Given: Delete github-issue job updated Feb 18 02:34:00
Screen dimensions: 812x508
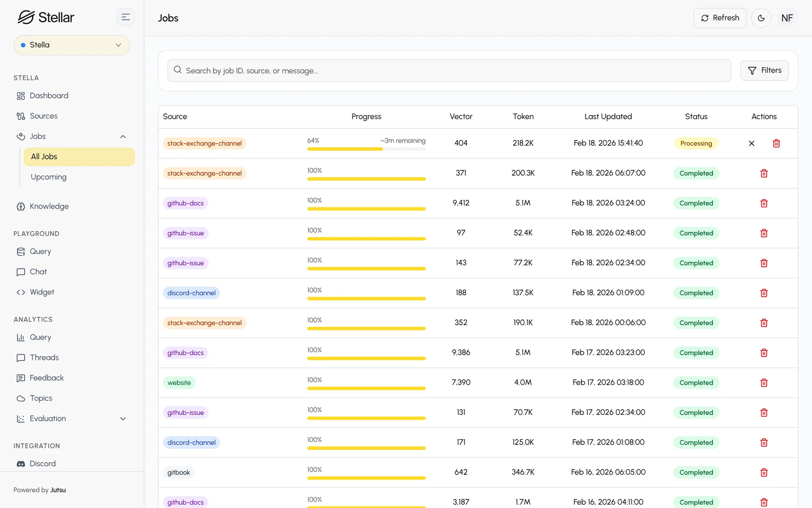Looking at the screenshot, I should click(764, 263).
